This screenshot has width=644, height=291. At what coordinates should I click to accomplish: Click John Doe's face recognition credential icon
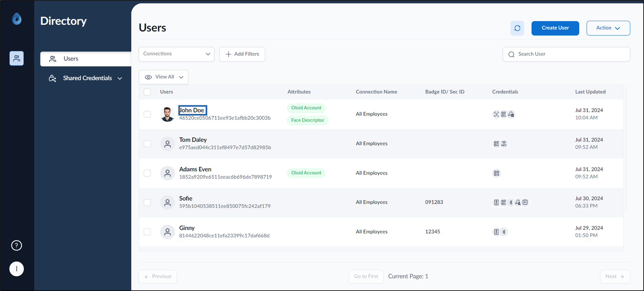[x=496, y=114]
